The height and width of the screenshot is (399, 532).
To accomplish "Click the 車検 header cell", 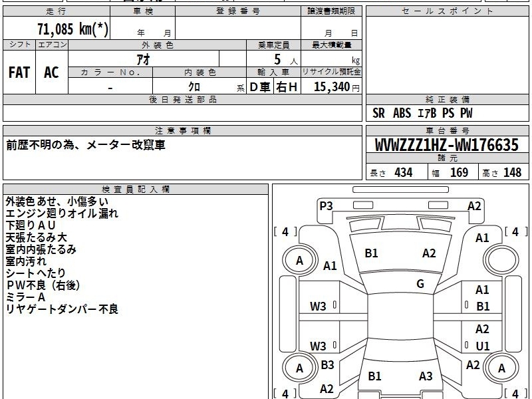I will (143, 11).
